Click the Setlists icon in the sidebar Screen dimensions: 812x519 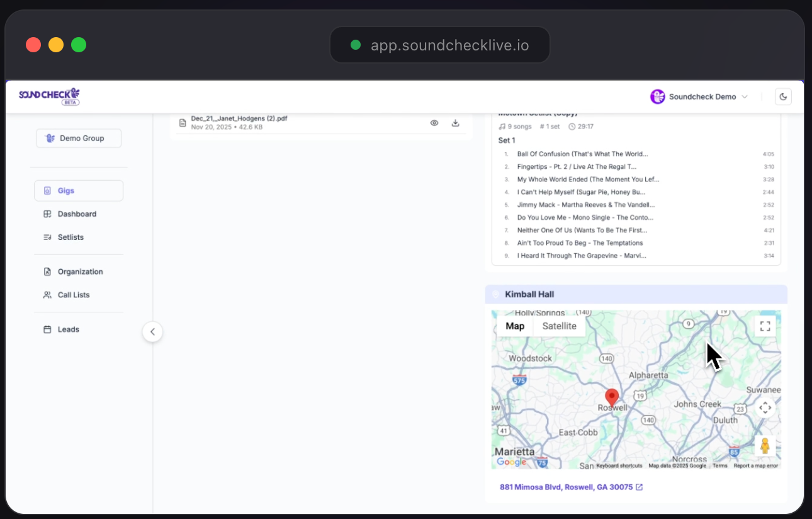pyautogui.click(x=47, y=237)
